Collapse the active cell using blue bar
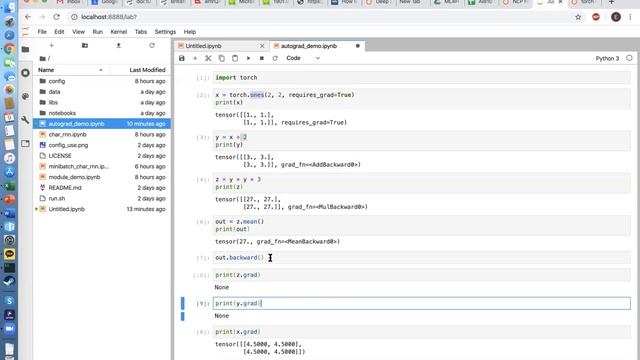The image size is (640, 360). pyautogui.click(x=182, y=303)
